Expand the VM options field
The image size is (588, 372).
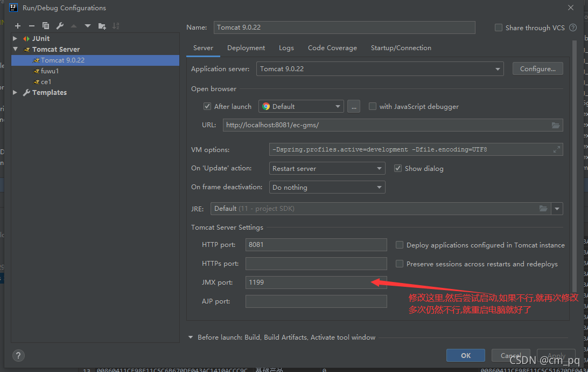[x=557, y=149]
